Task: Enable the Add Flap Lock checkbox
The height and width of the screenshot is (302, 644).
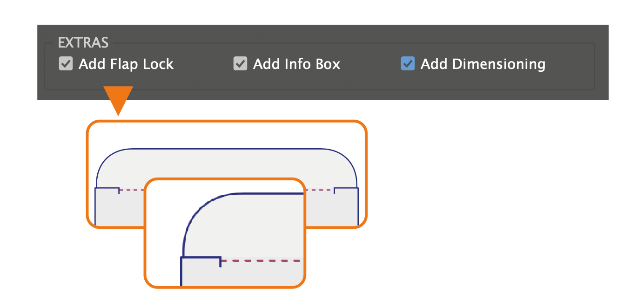Action: pyautogui.click(x=65, y=64)
